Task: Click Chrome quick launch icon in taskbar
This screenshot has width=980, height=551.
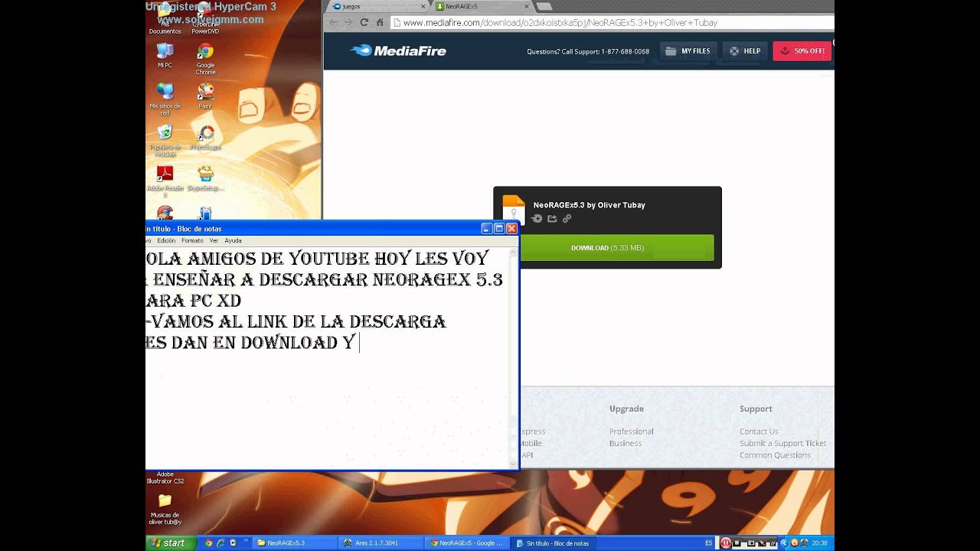Action: 208,543
